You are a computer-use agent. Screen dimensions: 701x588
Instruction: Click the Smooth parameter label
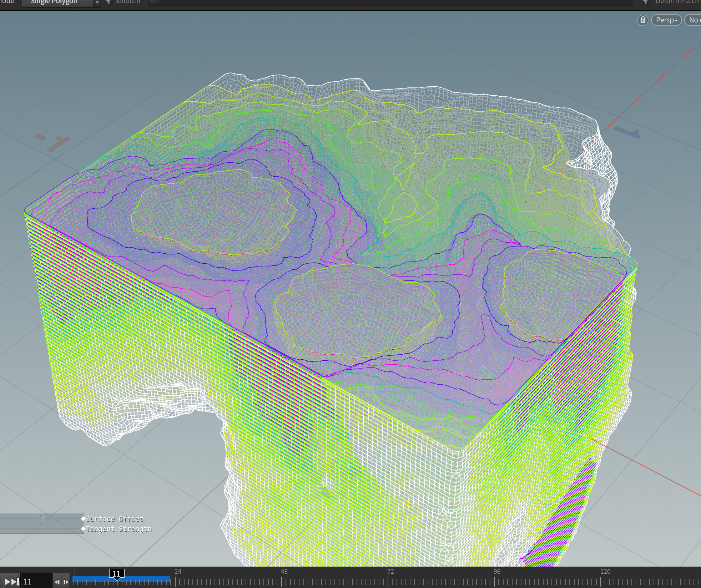128,2
